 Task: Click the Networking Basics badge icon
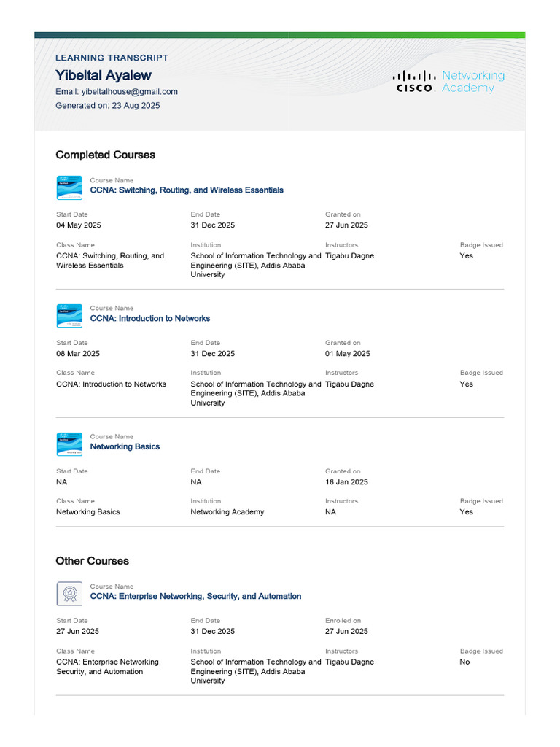(69, 444)
